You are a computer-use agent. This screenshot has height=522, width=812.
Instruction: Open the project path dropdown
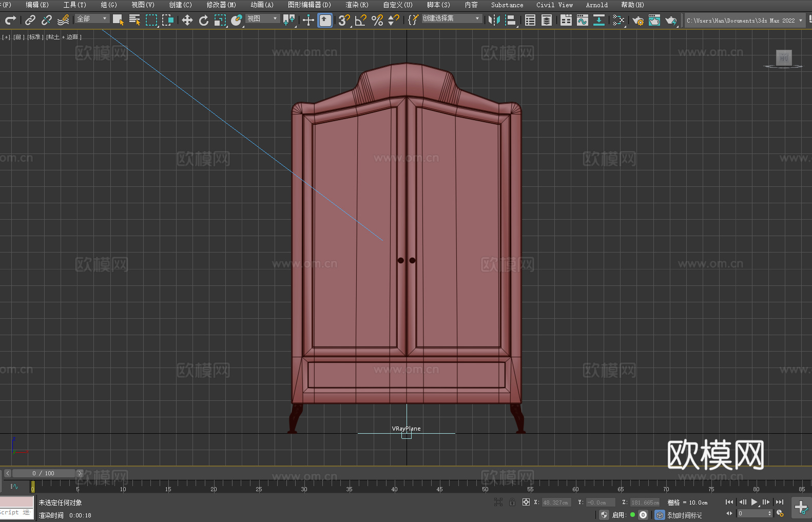[744, 21]
